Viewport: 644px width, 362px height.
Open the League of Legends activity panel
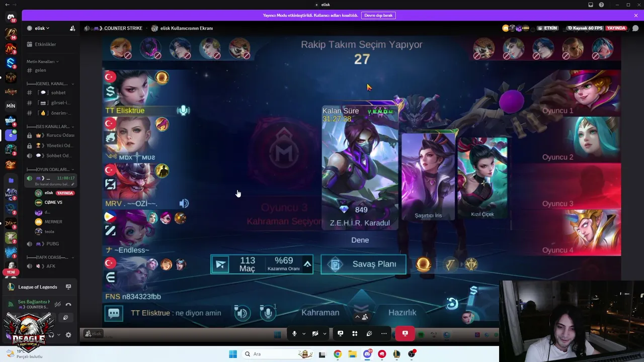click(38, 287)
